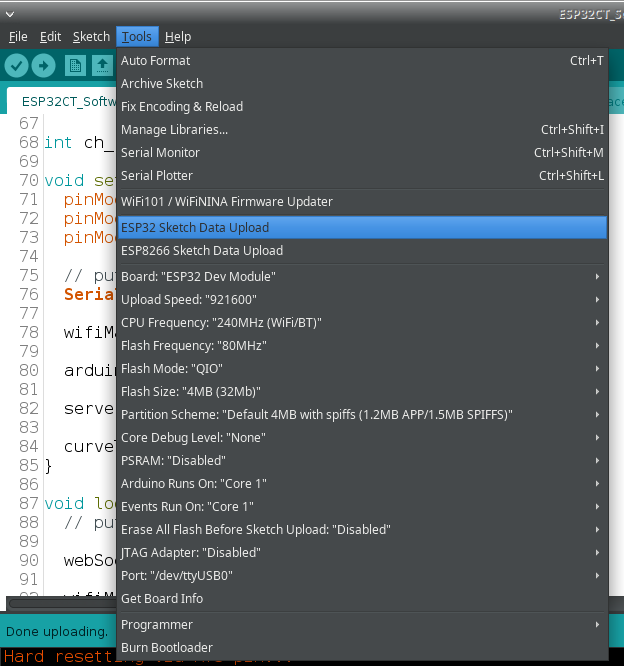Click line number 68 in the editor
This screenshot has width=624, height=666.
point(29,142)
